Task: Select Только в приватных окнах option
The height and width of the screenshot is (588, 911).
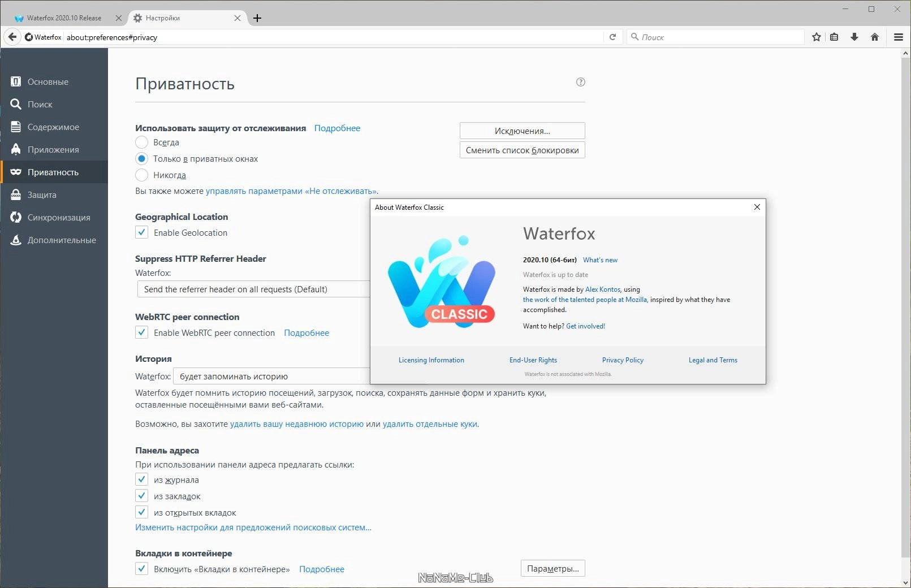Action: tap(141, 158)
